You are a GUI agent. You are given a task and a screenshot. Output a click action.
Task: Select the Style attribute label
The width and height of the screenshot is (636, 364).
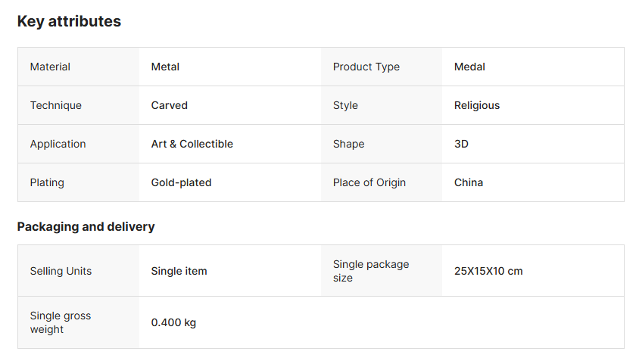click(345, 105)
